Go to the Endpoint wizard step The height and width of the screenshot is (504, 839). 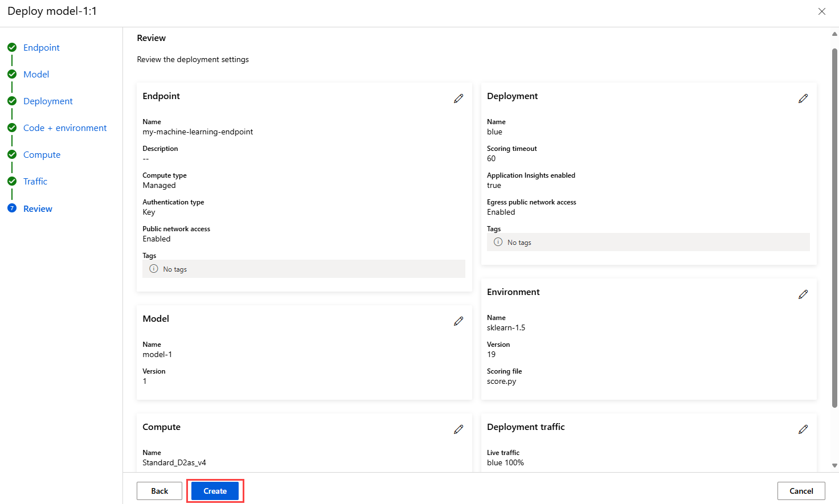(41, 48)
